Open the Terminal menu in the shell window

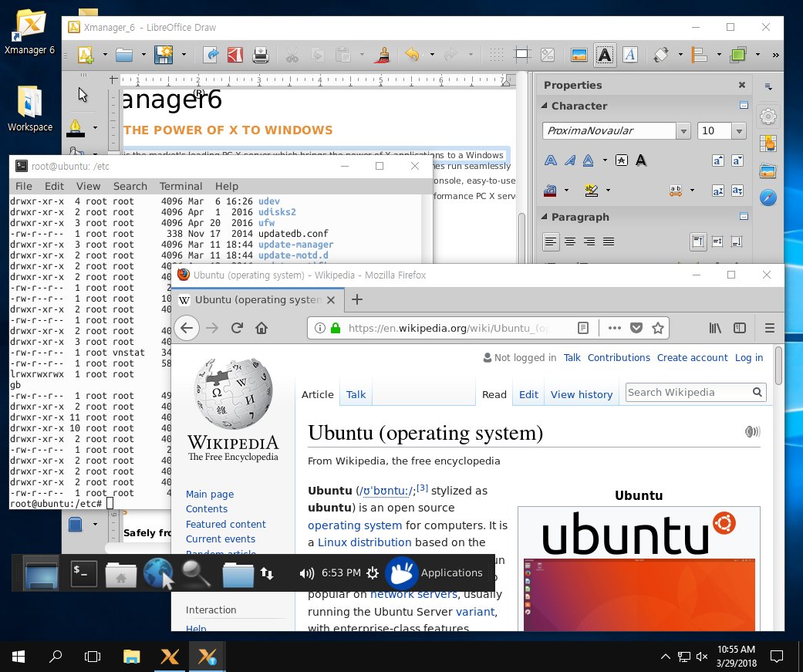click(x=180, y=186)
